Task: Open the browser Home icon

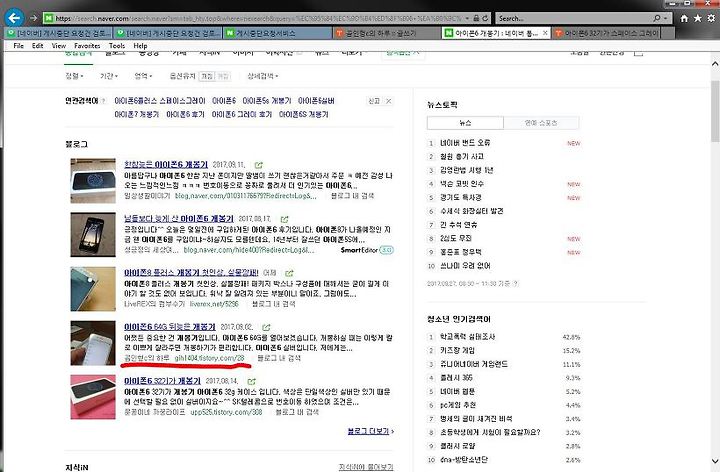Action: pyautogui.click(x=684, y=18)
